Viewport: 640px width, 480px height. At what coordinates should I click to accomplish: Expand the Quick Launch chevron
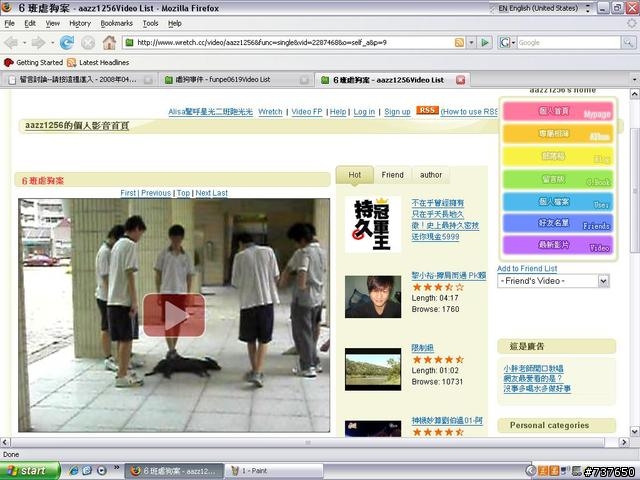point(116,468)
